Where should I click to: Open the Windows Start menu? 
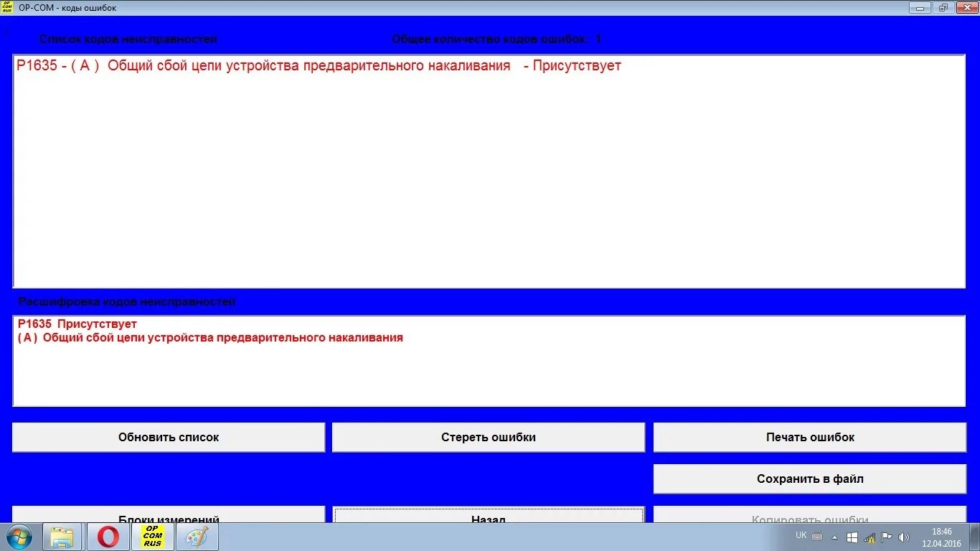(19, 537)
